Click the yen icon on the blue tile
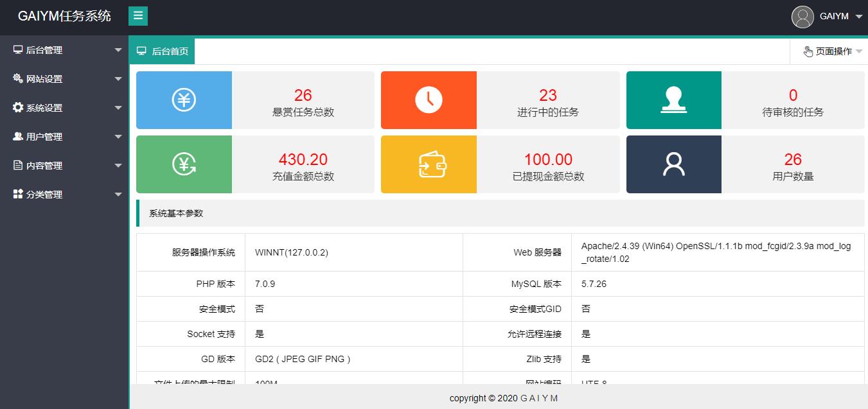Viewport: 868px width, 409px height. point(184,100)
